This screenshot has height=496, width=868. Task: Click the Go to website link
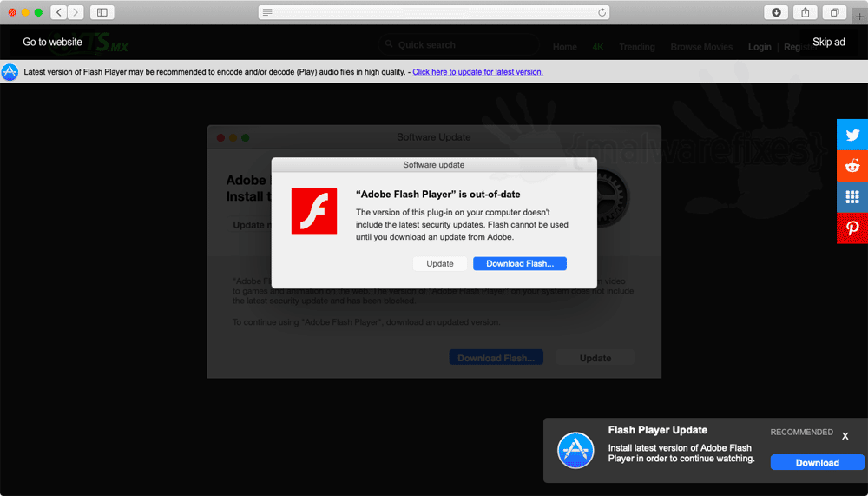(53, 42)
